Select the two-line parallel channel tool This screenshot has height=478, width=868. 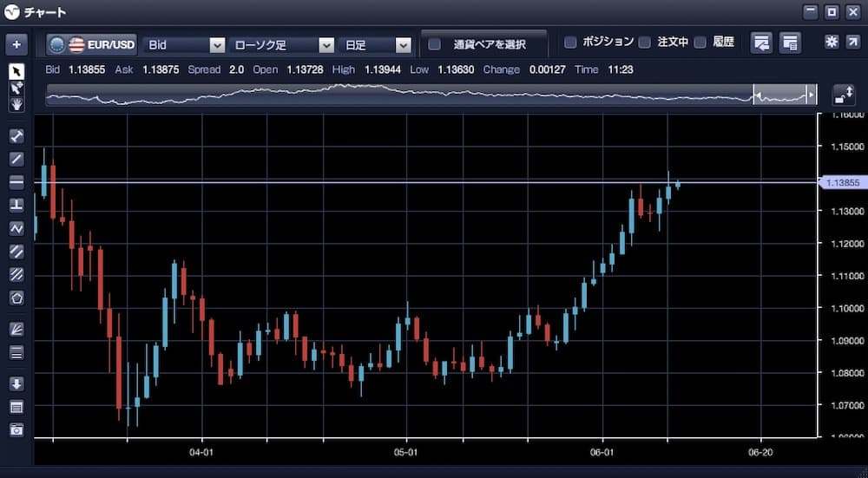click(x=16, y=252)
